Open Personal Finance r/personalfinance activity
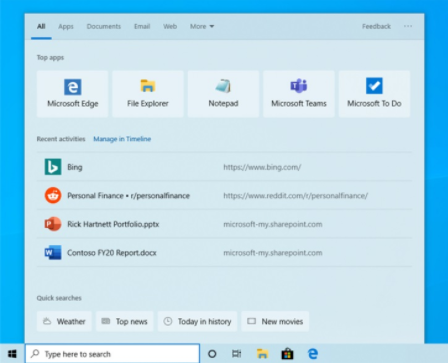The height and width of the screenshot is (364, 448). [128, 196]
